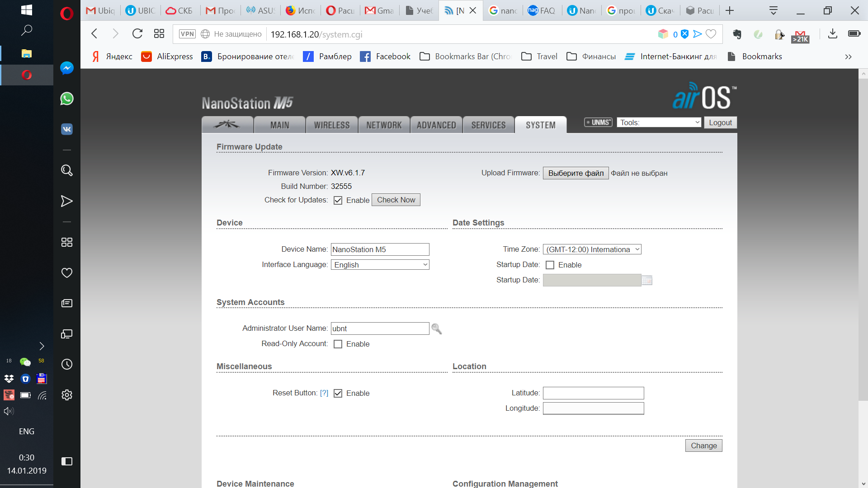This screenshot has width=868, height=488.
Task: Open the MAIN tab
Action: pos(279,125)
